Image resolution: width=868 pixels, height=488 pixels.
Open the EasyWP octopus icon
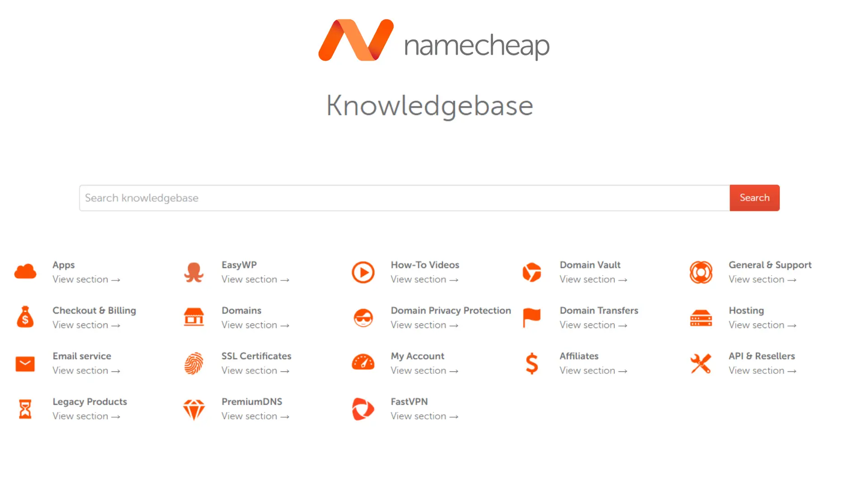point(194,272)
